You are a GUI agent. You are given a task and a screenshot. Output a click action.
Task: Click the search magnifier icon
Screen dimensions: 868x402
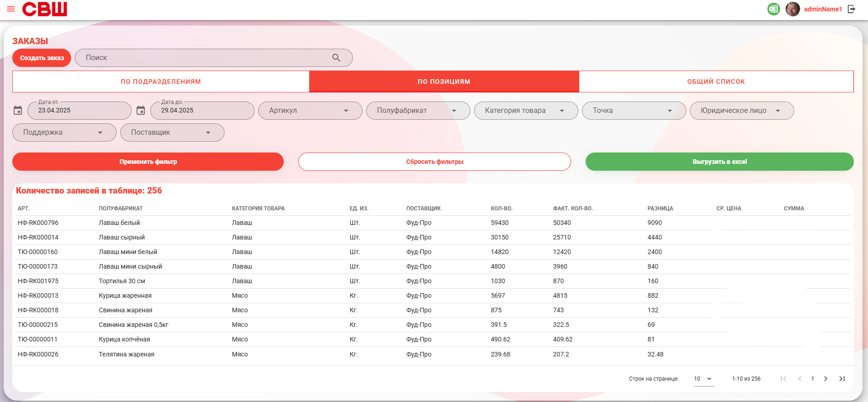[x=336, y=58]
